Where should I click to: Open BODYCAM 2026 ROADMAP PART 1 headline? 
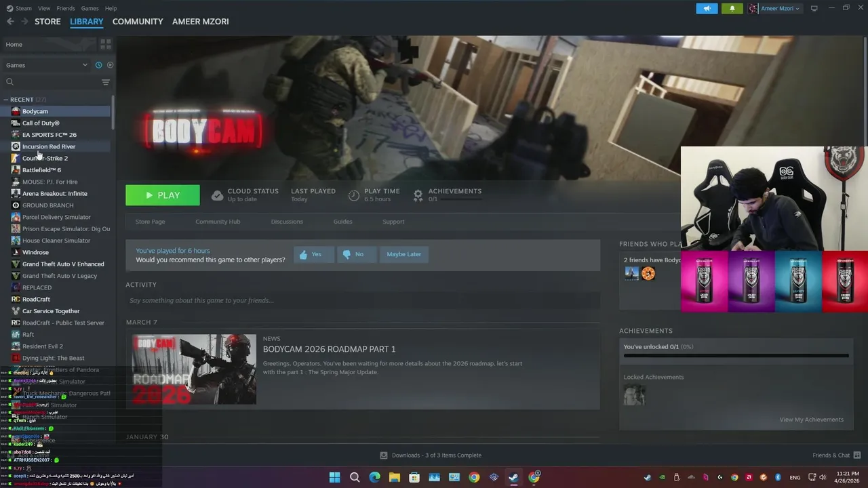tap(330, 349)
